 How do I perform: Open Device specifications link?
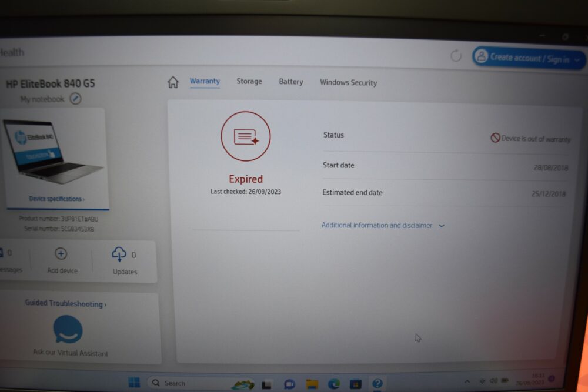tap(56, 199)
